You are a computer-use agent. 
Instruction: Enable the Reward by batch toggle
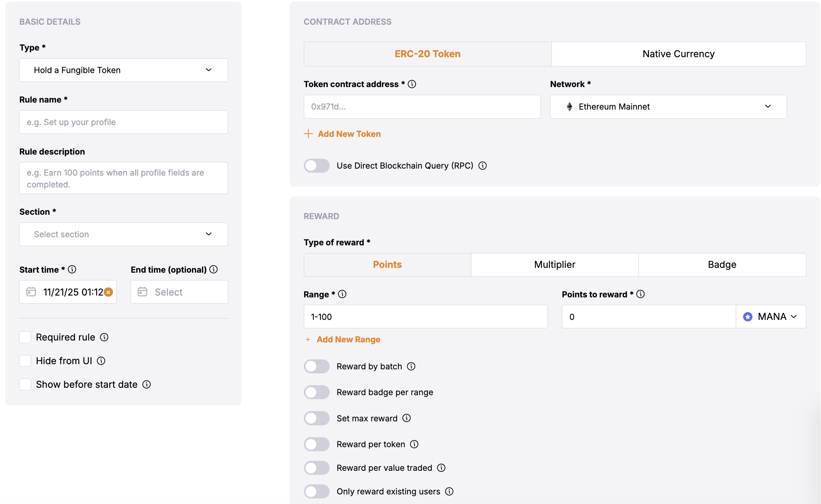[316, 366]
